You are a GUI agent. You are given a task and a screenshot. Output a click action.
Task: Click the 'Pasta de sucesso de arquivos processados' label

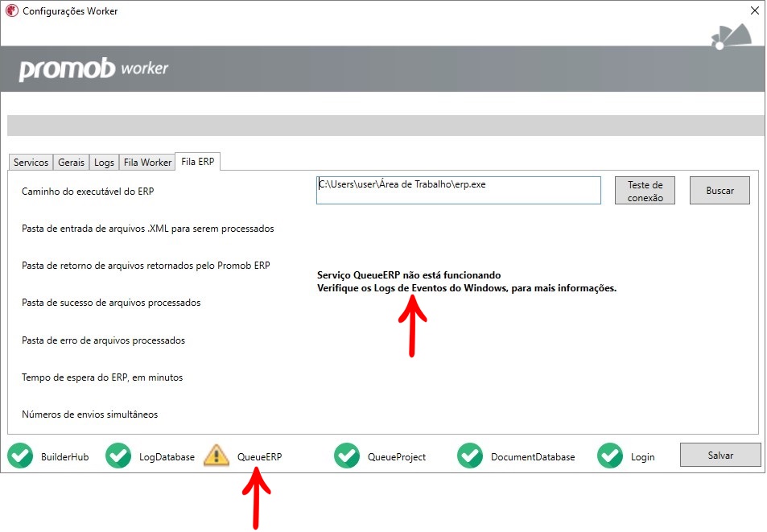tap(111, 303)
